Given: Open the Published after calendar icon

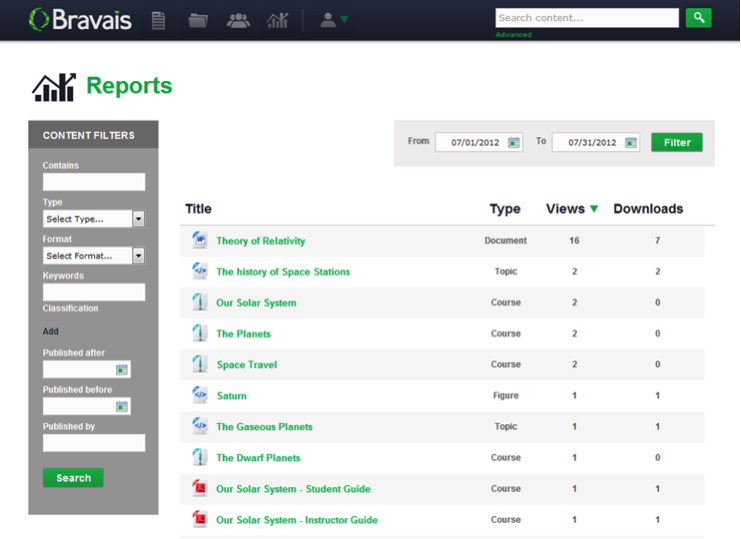Looking at the screenshot, I should [x=122, y=370].
